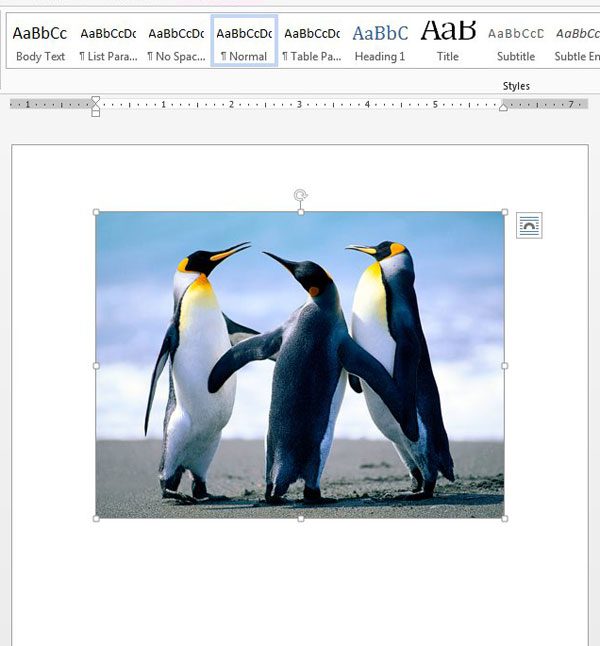Select the Normal style in gallery
This screenshot has height=646, width=600.
click(x=244, y=42)
